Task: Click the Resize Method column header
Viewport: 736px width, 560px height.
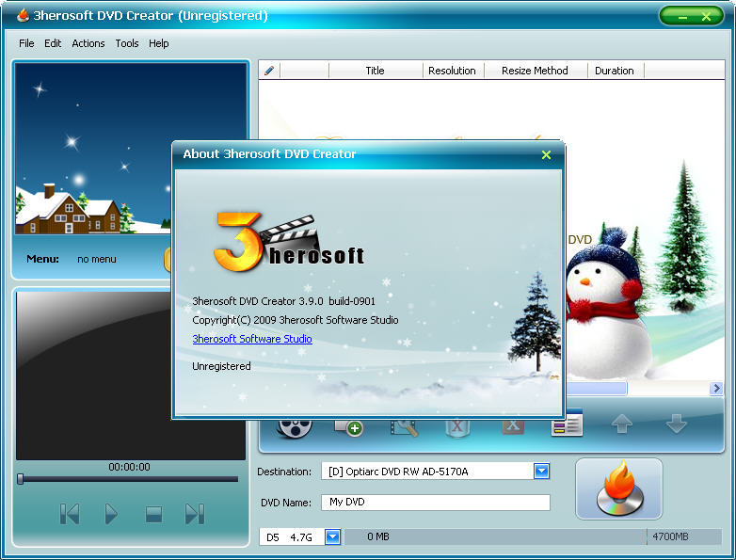Action: tap(535, 71)
